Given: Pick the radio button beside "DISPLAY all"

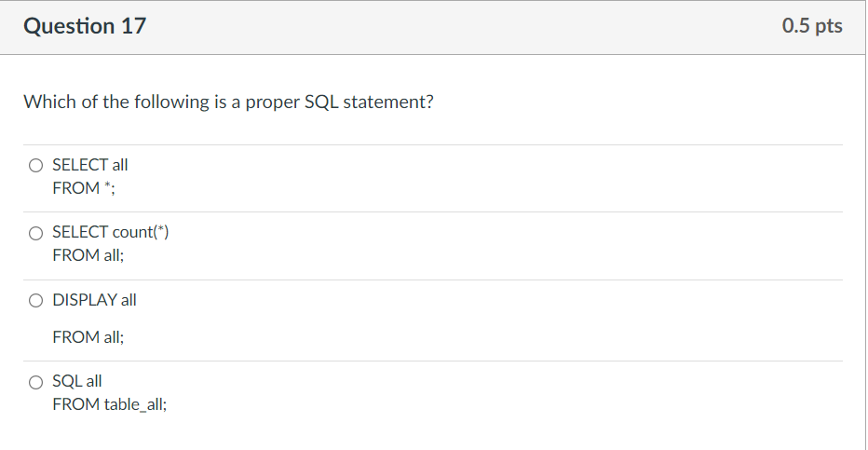Looking at the screenshot, I should 35,300.
